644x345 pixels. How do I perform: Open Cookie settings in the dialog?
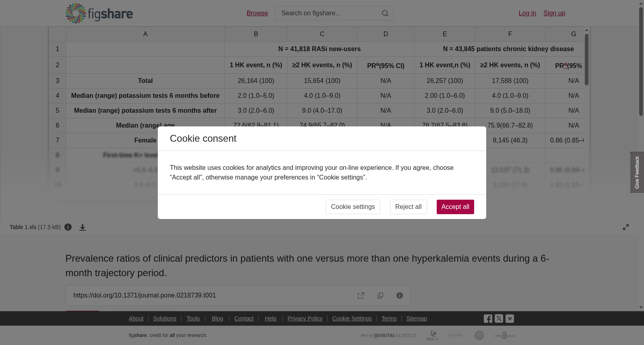(x=353, y=207)
